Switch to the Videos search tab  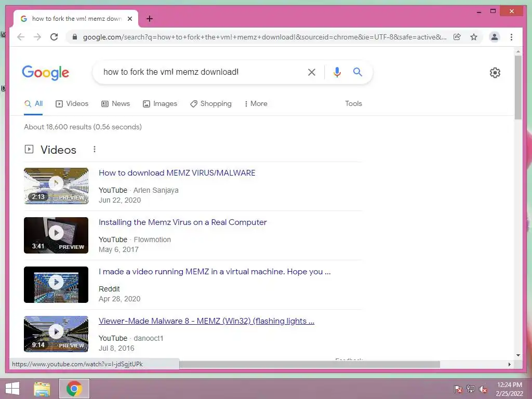pos(72,103)
